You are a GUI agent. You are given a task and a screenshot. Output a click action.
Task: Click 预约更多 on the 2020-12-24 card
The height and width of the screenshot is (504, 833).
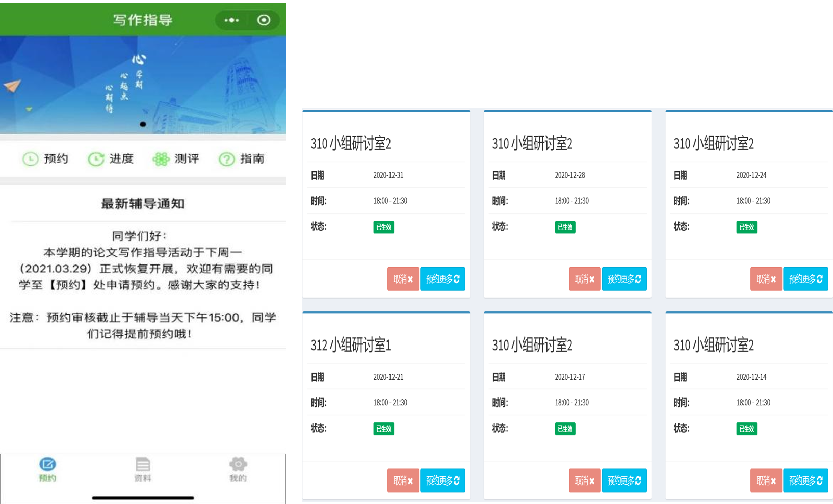(805, 279)
